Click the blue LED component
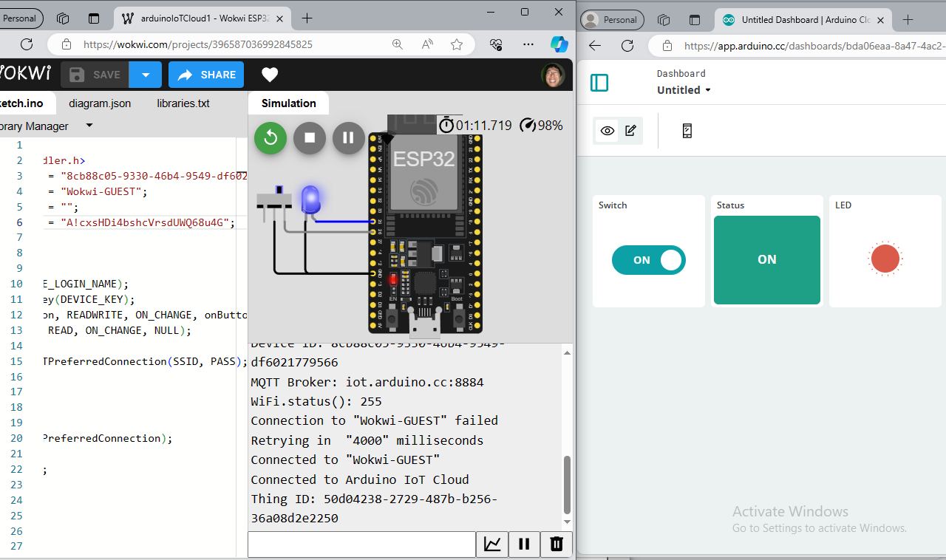946x560 pixels. coord(311,199)
